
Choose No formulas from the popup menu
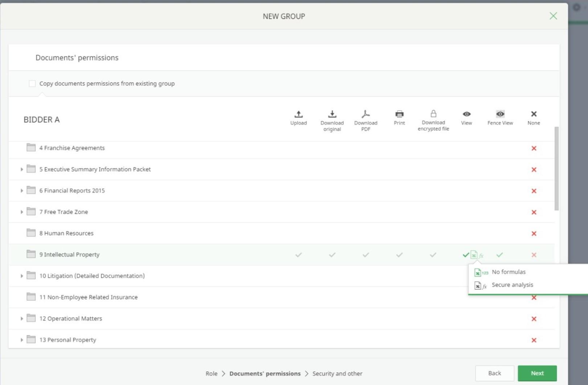point(509,272)
